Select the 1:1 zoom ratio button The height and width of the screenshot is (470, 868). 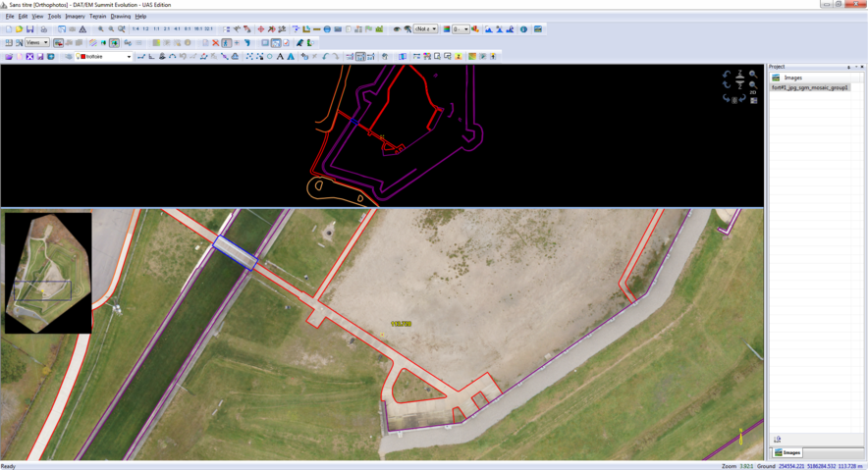tap(156, 28)
